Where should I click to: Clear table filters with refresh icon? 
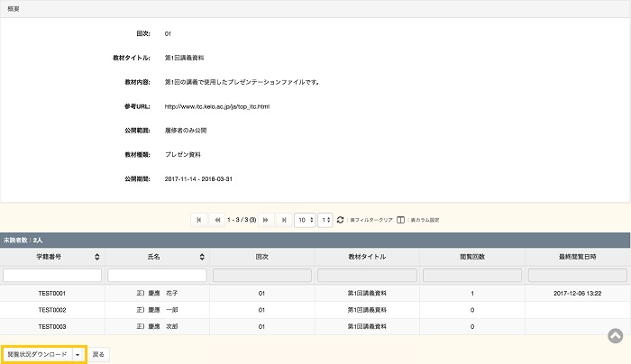tap(340, 219)
